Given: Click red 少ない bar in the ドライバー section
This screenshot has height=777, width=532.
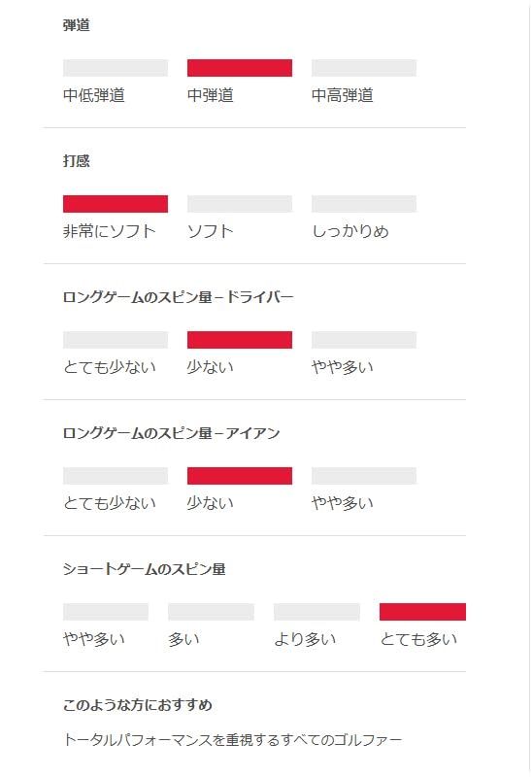Looking at the screenshot, I should coord(240,340).
